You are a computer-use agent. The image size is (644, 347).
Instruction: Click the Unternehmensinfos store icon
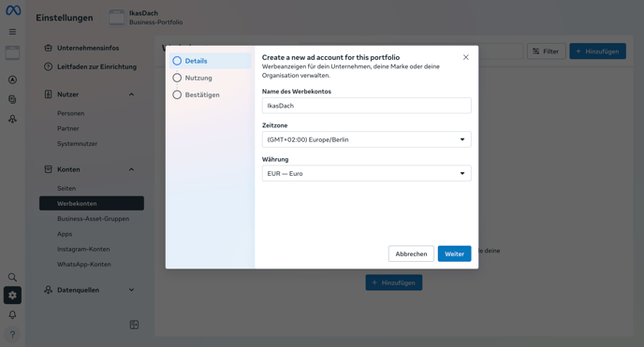[48, 48]
